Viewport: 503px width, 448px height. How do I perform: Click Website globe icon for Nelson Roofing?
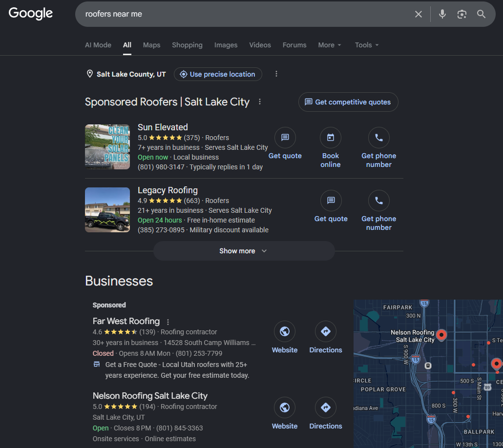[x=285, y=407]
